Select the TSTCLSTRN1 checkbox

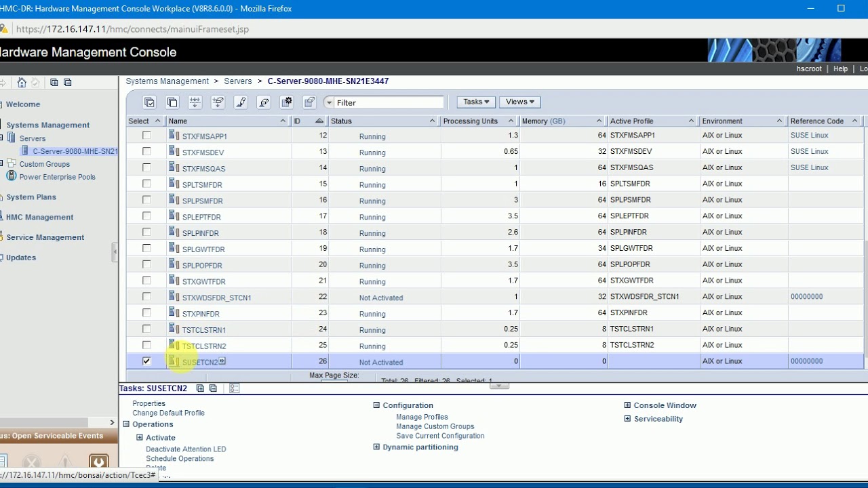point(146,329)
